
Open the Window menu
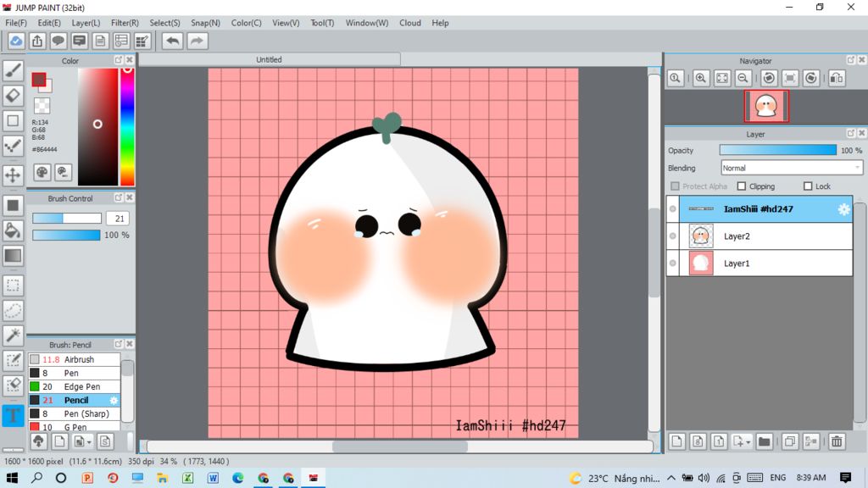coord(367,23)
